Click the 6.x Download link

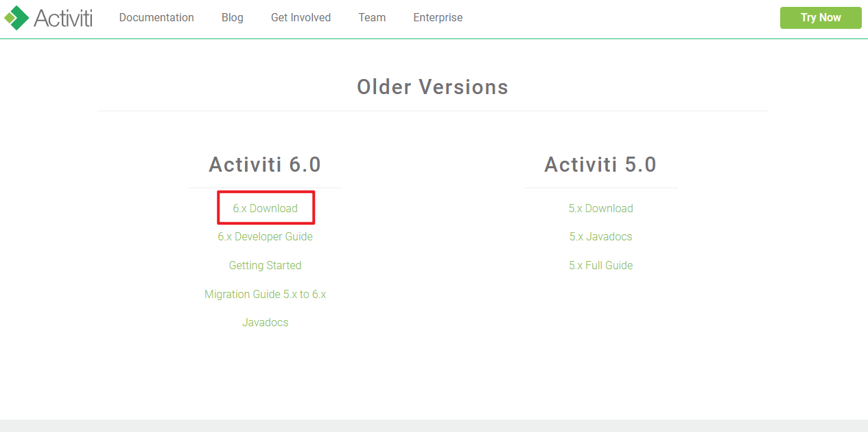265,208
